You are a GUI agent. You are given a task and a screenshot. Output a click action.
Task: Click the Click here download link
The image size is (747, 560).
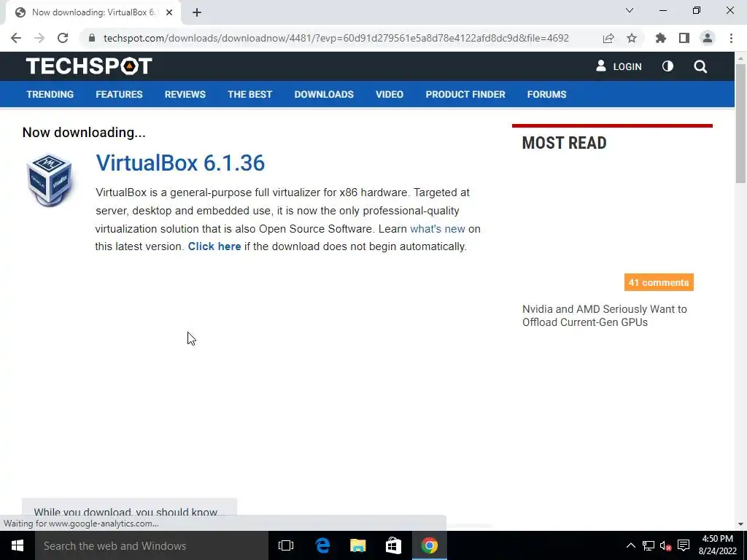click(214, 246)
